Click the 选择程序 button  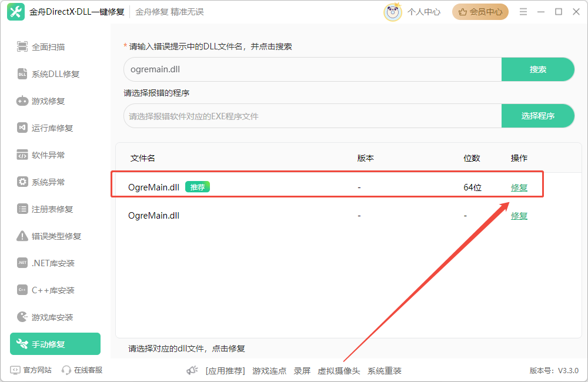(x=537, y=116)
